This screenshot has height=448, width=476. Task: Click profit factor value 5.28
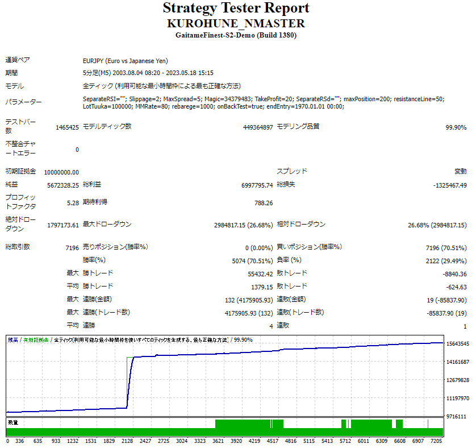[x=73, y=203]
